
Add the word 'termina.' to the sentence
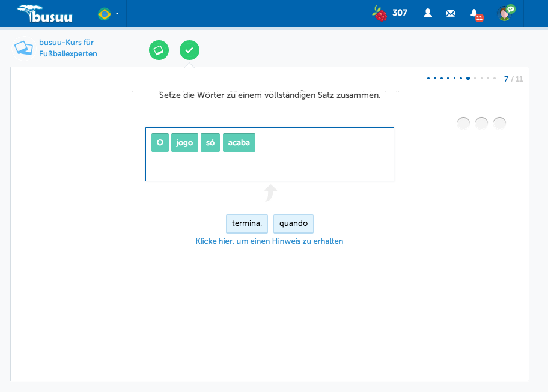247,223
